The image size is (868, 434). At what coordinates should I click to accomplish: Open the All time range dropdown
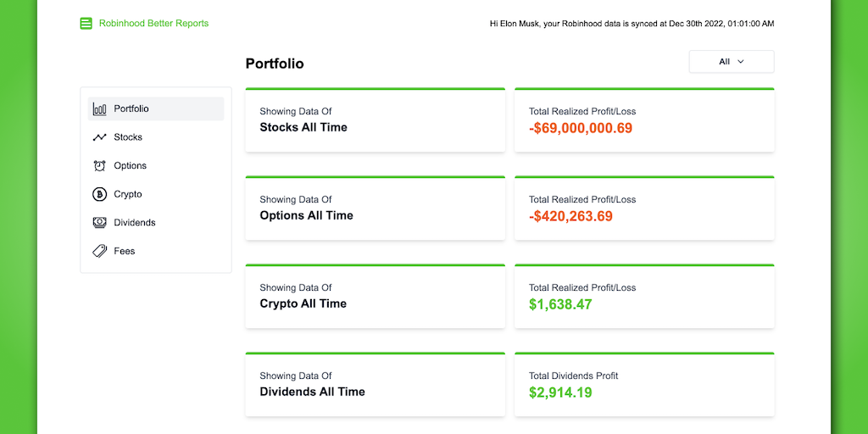(x=731, y=62)
